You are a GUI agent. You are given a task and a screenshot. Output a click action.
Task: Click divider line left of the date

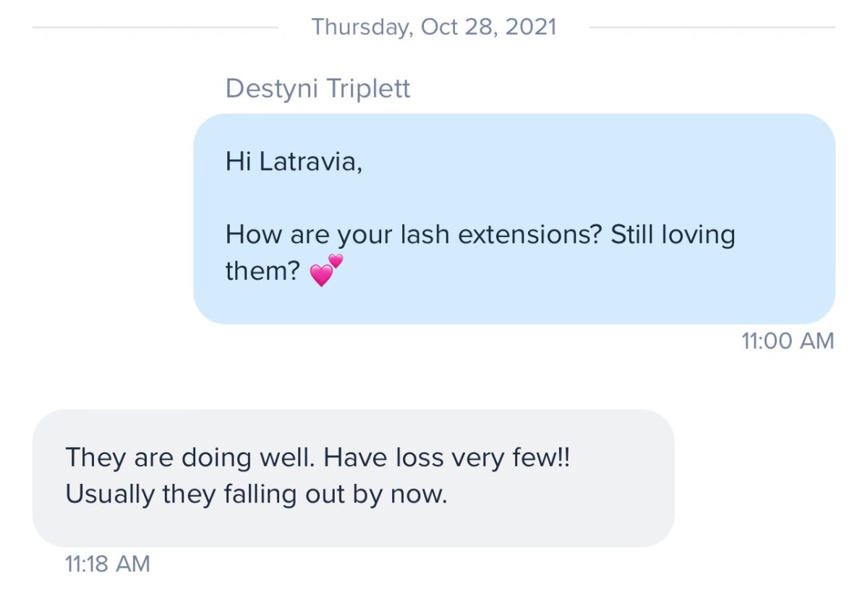pyautogui.click(x=156, y=27)
